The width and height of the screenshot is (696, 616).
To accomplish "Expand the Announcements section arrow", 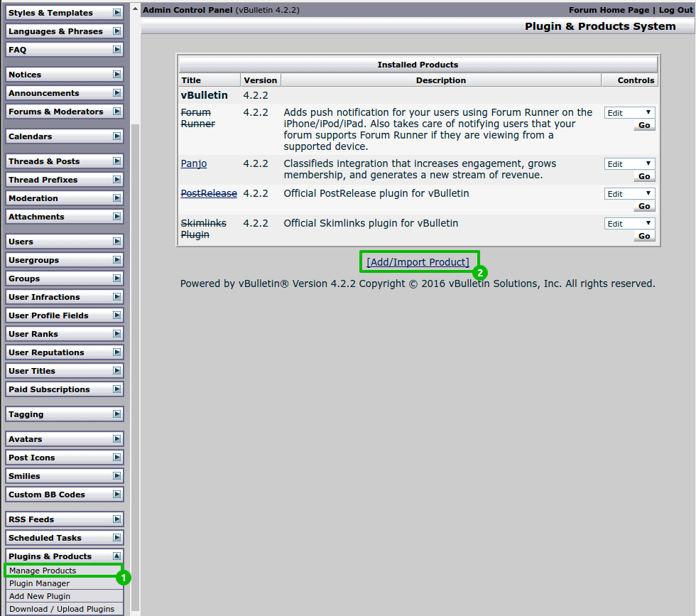I will coord(116,93).
